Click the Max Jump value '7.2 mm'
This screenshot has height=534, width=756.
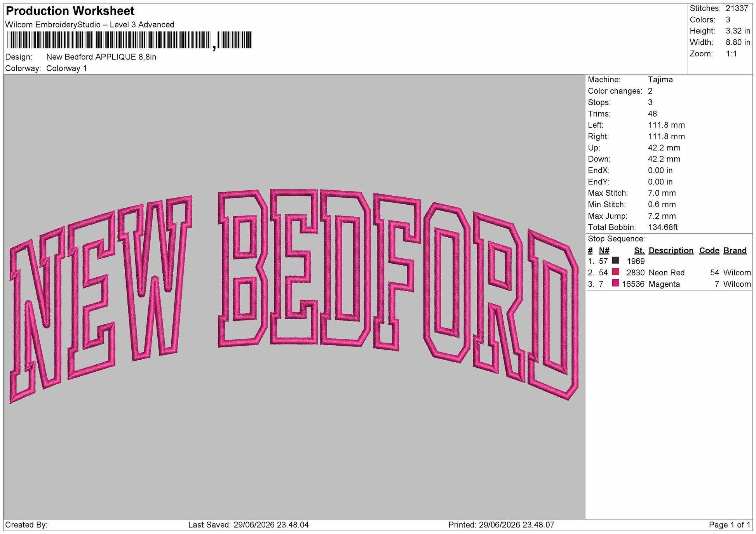[x=662, y=216]
